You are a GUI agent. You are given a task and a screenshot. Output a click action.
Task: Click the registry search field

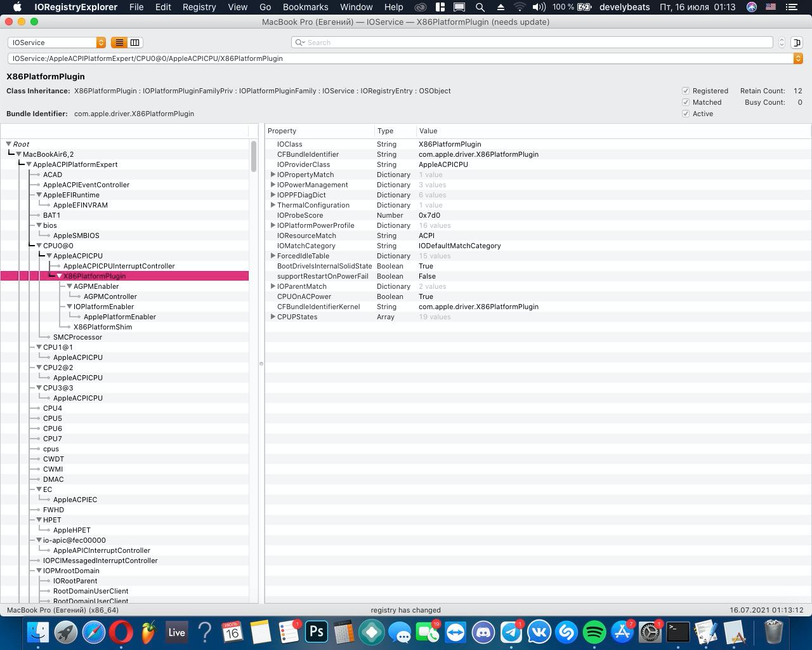(532, 43)
